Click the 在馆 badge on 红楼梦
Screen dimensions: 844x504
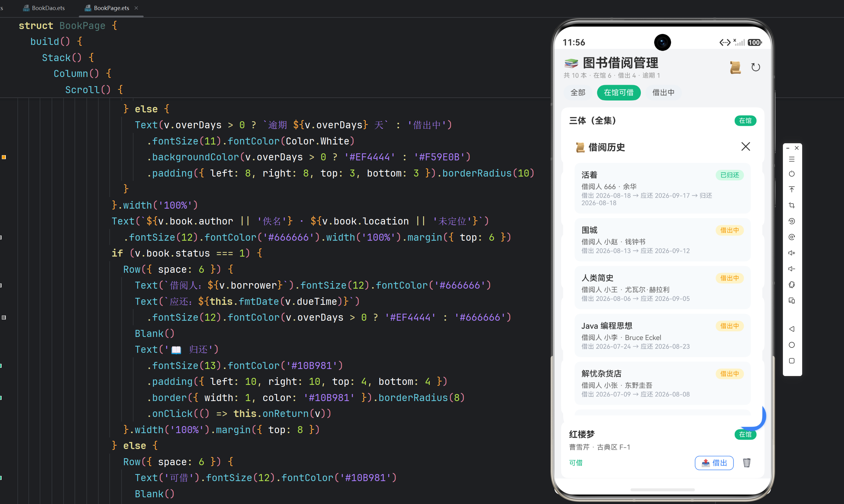[745, 434]
